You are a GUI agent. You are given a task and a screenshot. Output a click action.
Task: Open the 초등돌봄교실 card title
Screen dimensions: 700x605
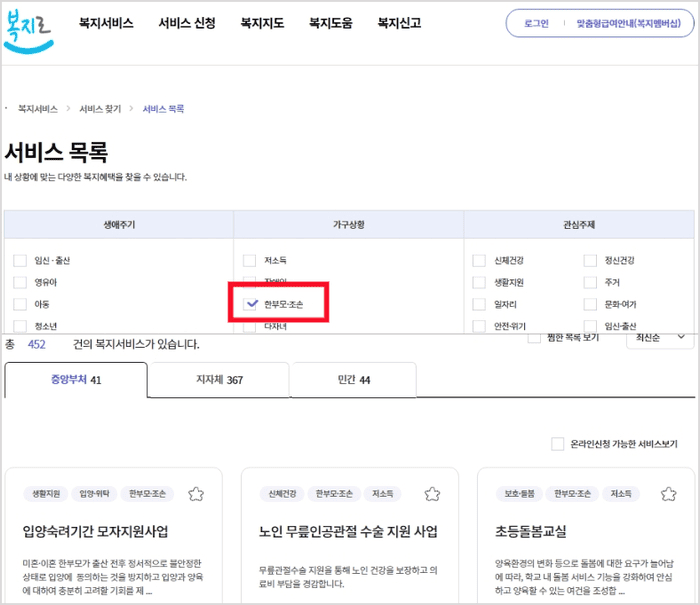point(531,531)
